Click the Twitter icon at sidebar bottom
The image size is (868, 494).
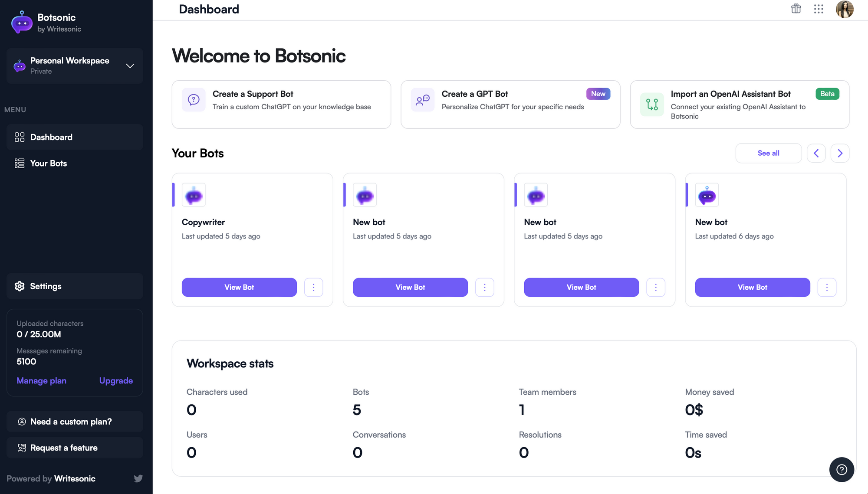[138, 478]
